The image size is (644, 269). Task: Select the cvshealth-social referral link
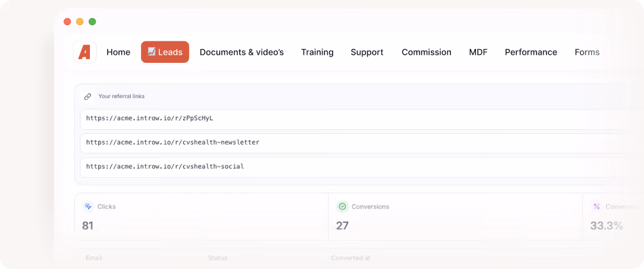pos(362,167)
